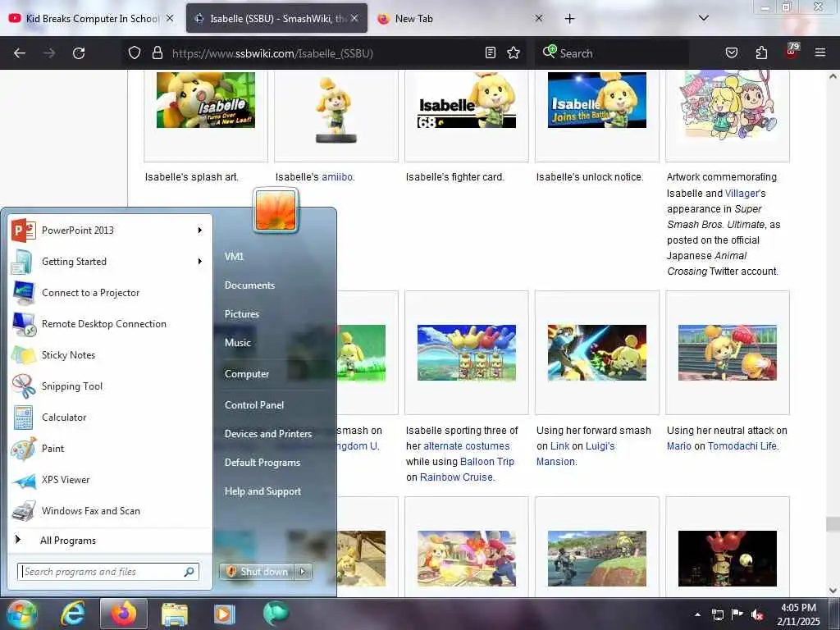Click the muted volume tray icon

(x=757, y=614)
